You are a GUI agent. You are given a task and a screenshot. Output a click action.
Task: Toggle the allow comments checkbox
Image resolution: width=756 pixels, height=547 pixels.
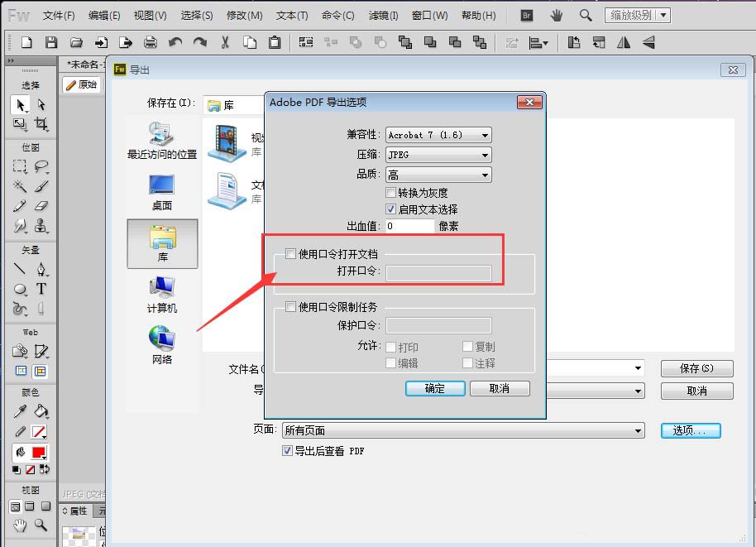pos(467,362)
